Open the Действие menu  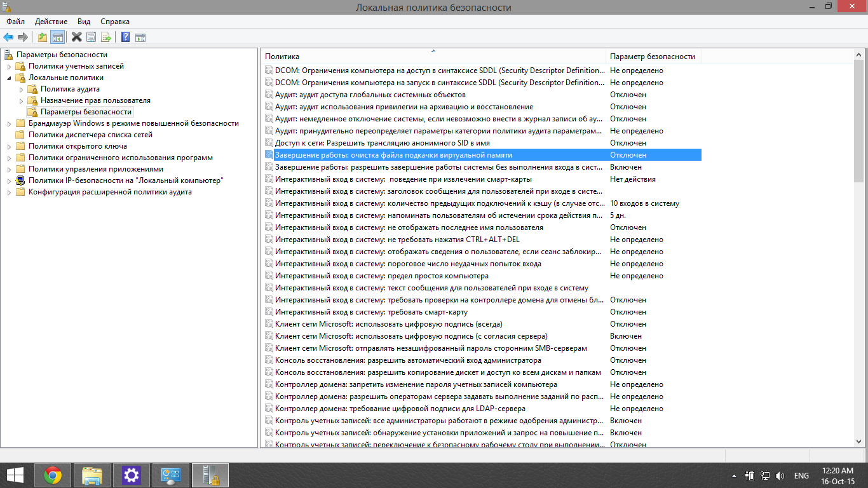tap(51, 22)
